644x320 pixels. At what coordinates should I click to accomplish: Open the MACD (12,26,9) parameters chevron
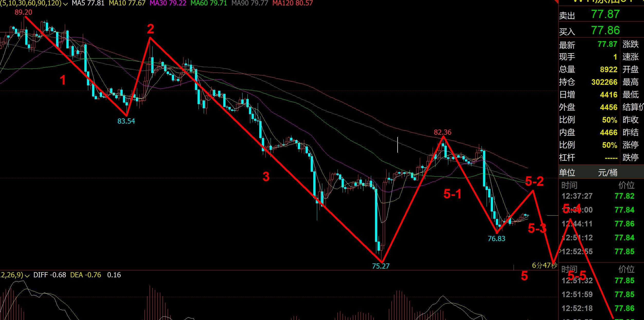(x=27, y=276)
